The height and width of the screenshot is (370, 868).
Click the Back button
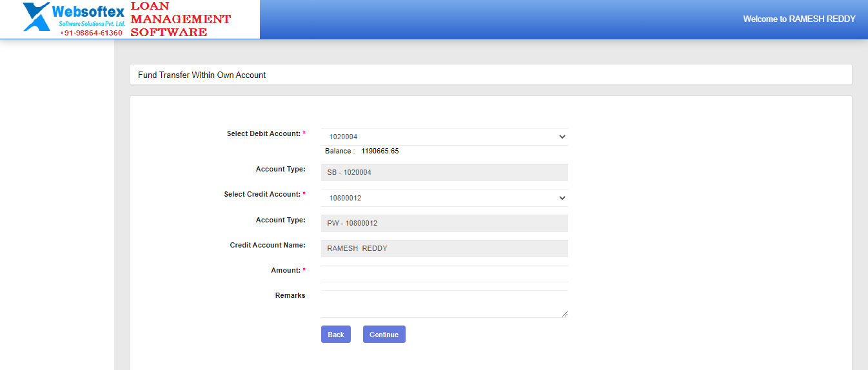coord(336,334)
